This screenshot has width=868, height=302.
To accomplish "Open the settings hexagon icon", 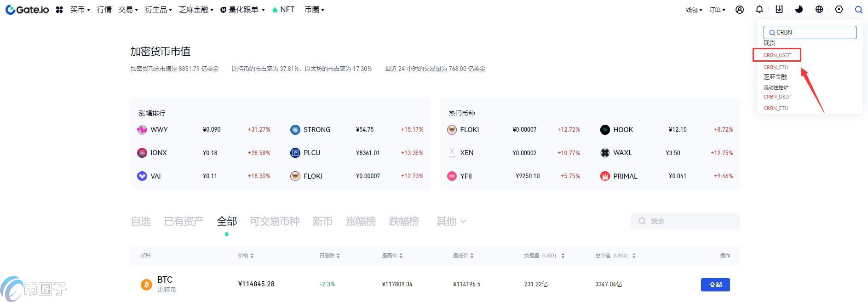I will [x=839, y=10].
